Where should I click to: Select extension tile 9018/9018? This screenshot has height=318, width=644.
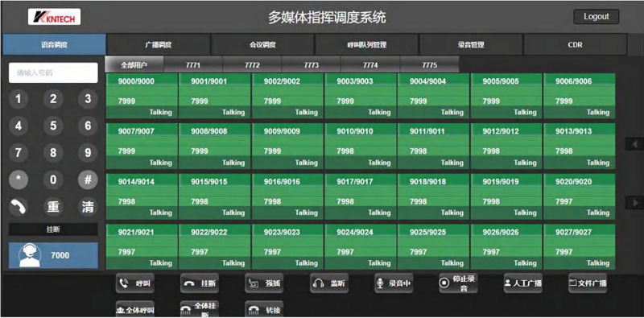click(434, 196)
